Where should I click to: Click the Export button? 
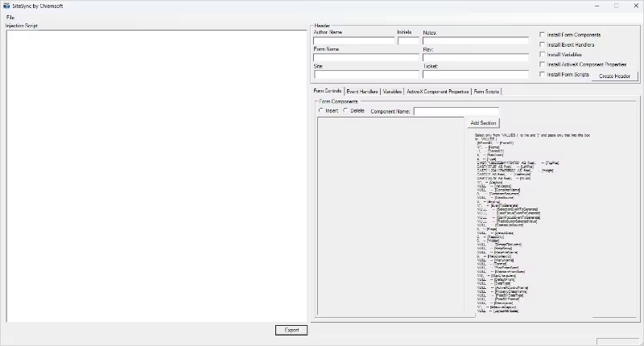click(x=291, y=330)
